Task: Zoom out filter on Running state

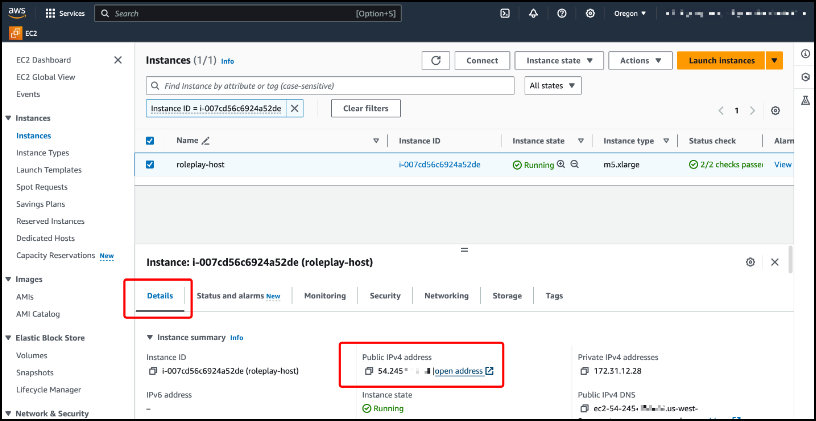Action: [575, 164]
